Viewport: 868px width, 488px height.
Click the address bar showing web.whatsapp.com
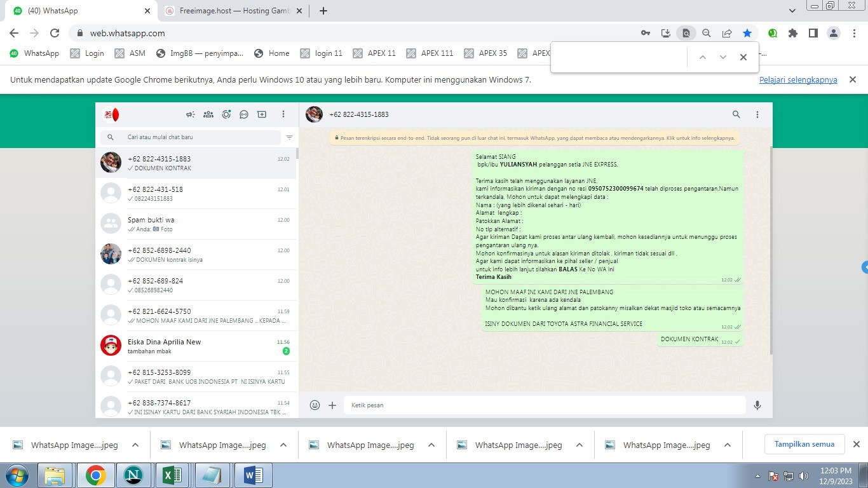point(356,33)
